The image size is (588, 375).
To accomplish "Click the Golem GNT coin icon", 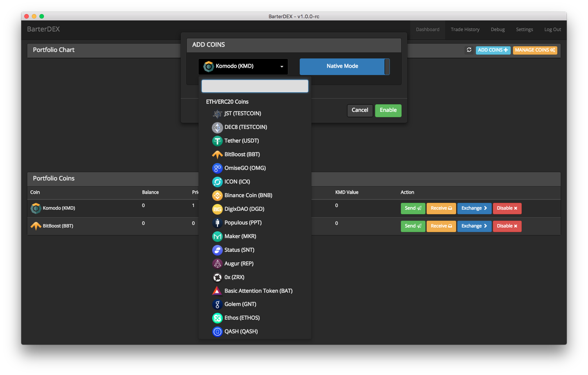I will click(217, 304).
